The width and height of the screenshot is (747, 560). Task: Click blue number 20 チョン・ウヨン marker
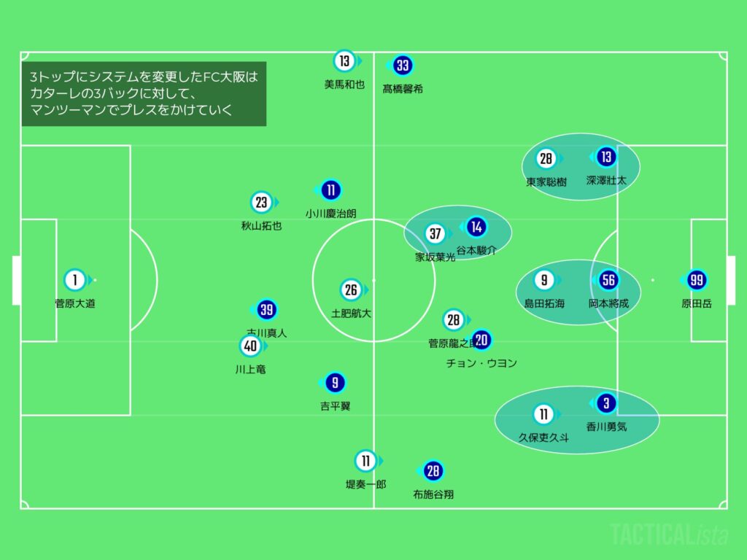(481, 339)
